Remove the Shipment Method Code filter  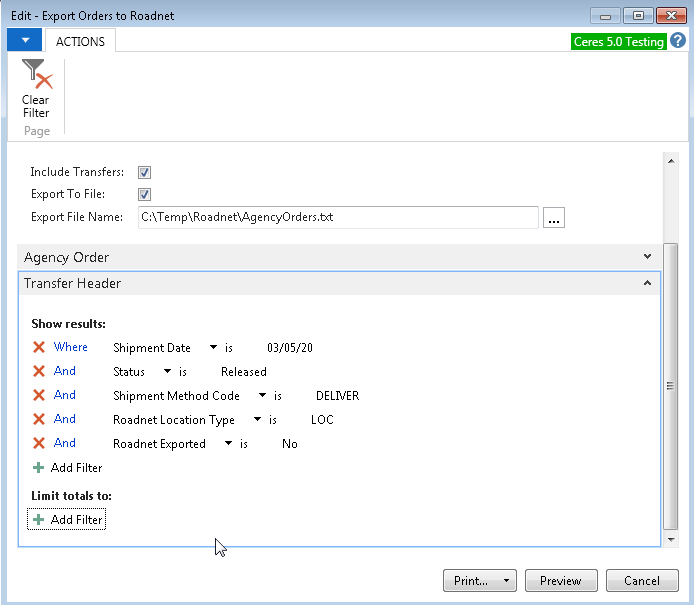(x=39, y=395)
